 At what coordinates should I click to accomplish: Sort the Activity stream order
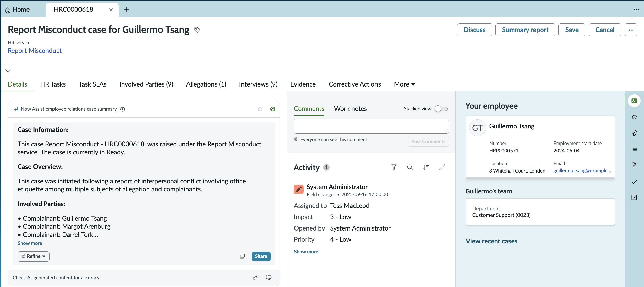click(426, 167)
